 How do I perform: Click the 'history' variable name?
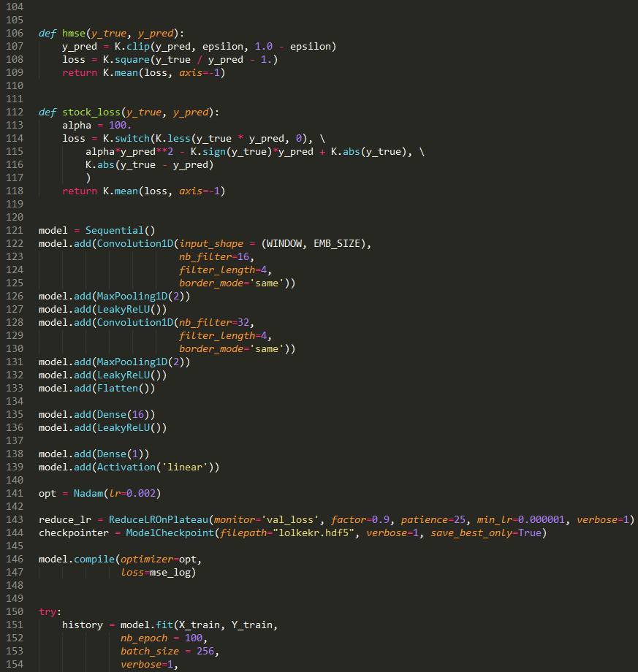click(83, 625)
